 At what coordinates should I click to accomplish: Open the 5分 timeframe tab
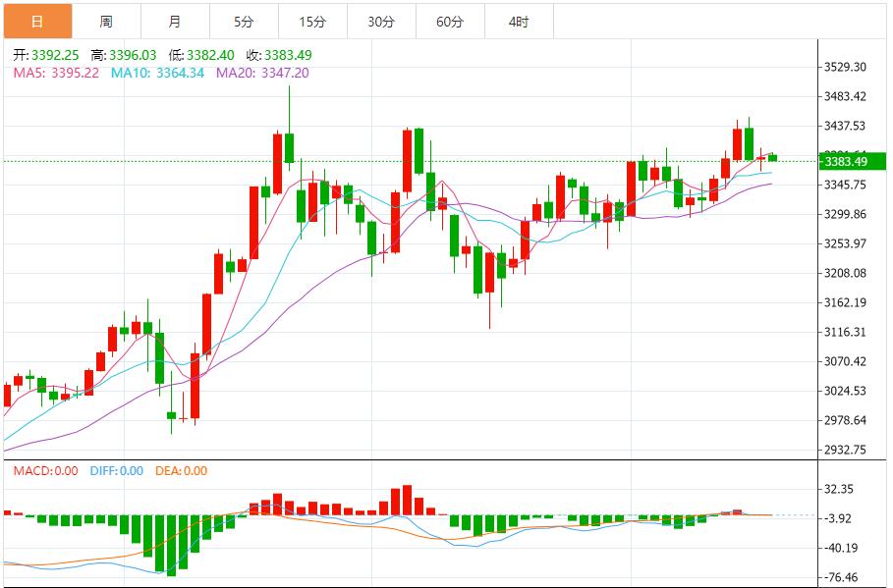pos(244,22)
